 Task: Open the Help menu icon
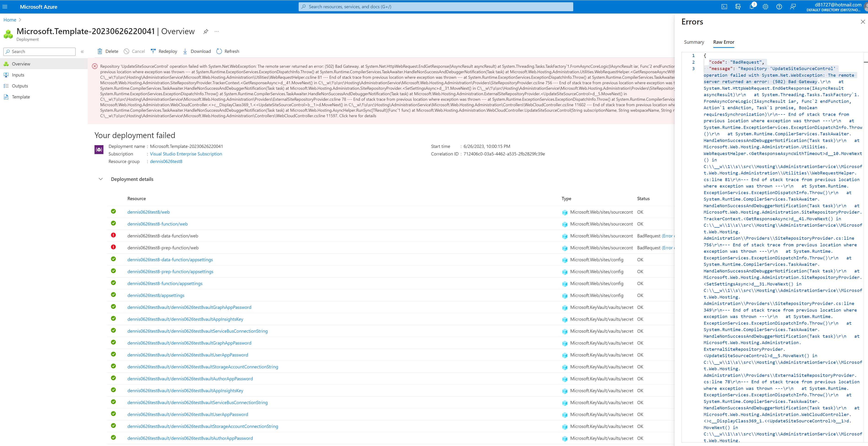click(x=779, y=6)
